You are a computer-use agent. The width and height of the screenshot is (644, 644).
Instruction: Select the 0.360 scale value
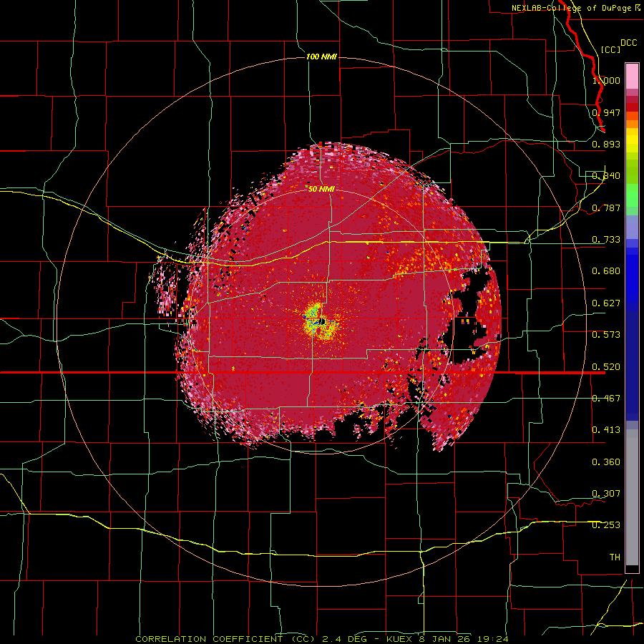pos(606,462)
